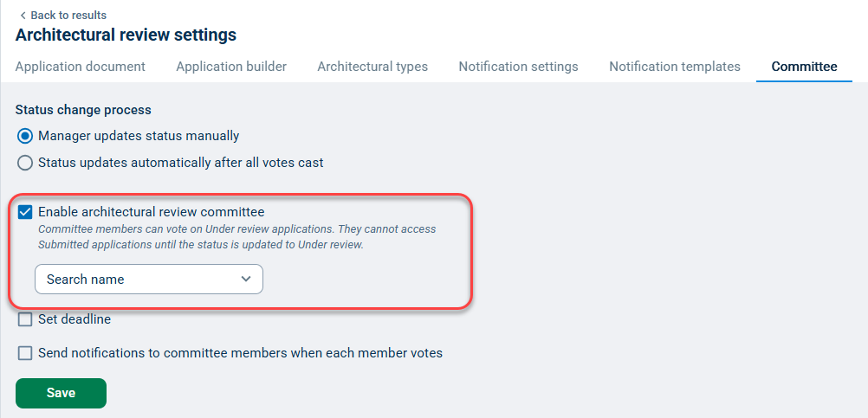
Task: Select the Committee tab
Action: pos(804,67)
